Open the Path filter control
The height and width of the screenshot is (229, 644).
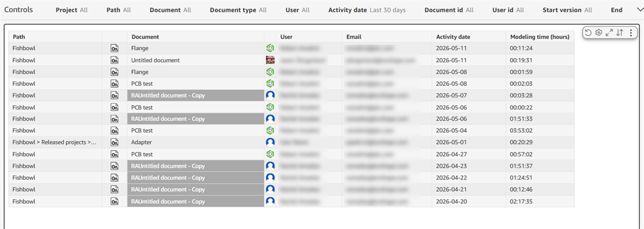click(118, 10)
